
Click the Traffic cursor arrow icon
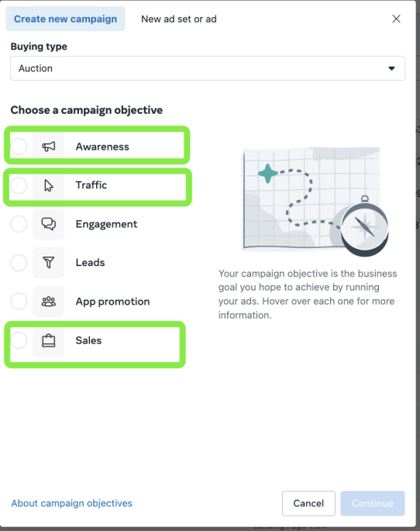(x=48, y=185)
